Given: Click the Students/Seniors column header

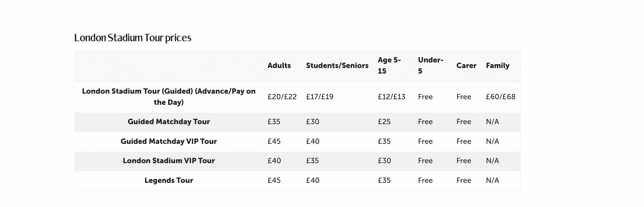Looking at the screenshot, I should pyautogui.click(x=337, y=65).
